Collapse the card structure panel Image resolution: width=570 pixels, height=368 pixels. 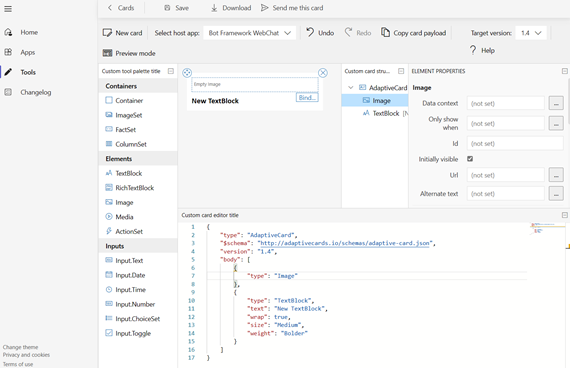[401, 71]
